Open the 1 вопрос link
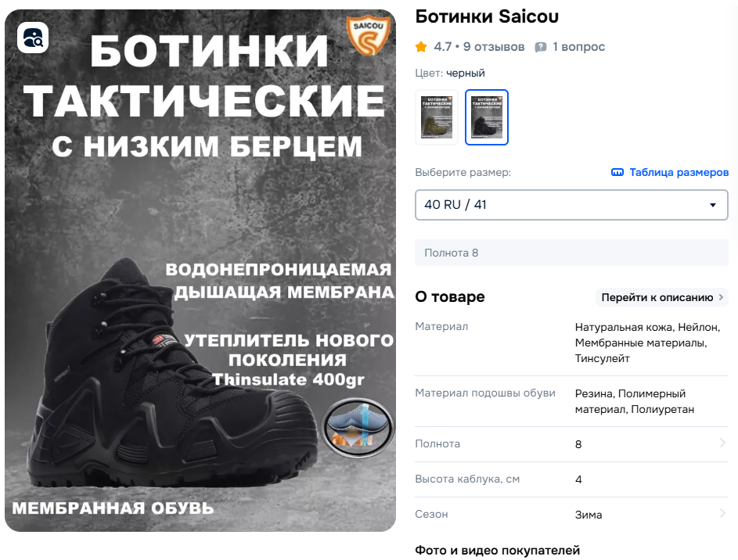 [x=578, y=47]
